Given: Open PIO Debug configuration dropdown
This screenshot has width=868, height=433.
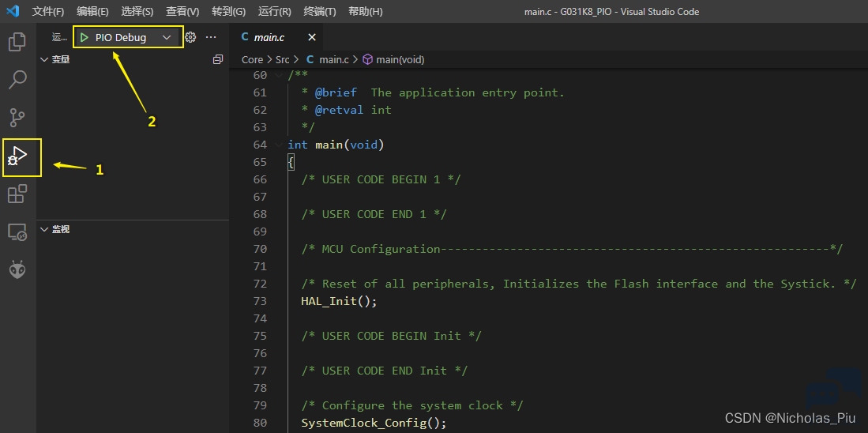Looking at the screenshot, I should click(167, 38).
